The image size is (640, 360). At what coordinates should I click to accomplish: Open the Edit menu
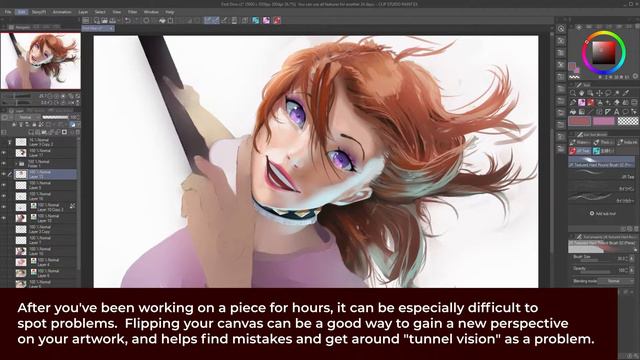coord(21,12)
